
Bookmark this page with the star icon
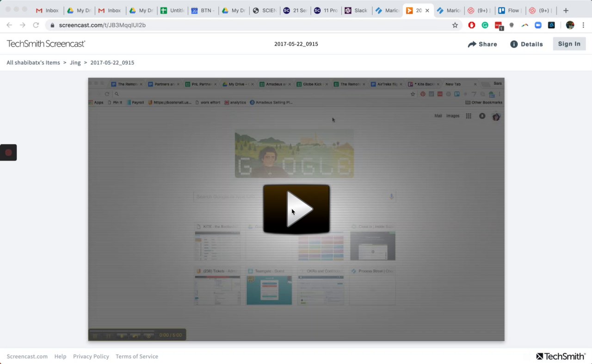click(x=455, y=25)
